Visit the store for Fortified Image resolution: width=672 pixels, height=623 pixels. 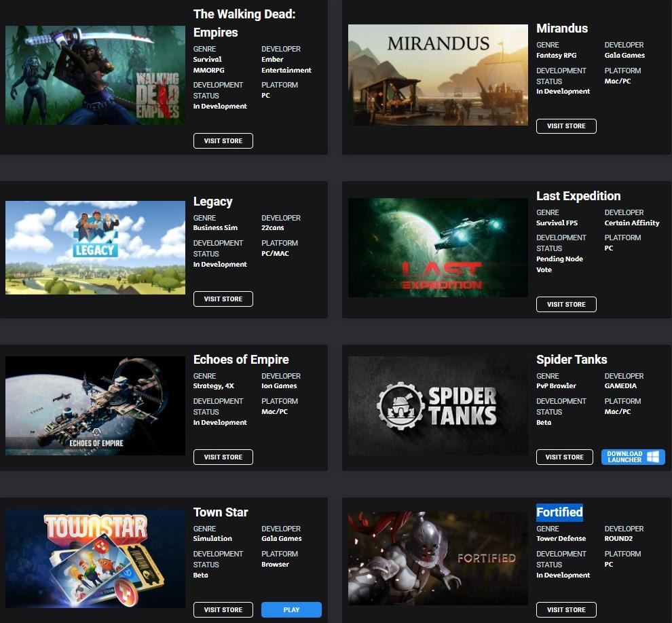pos(566,609)
